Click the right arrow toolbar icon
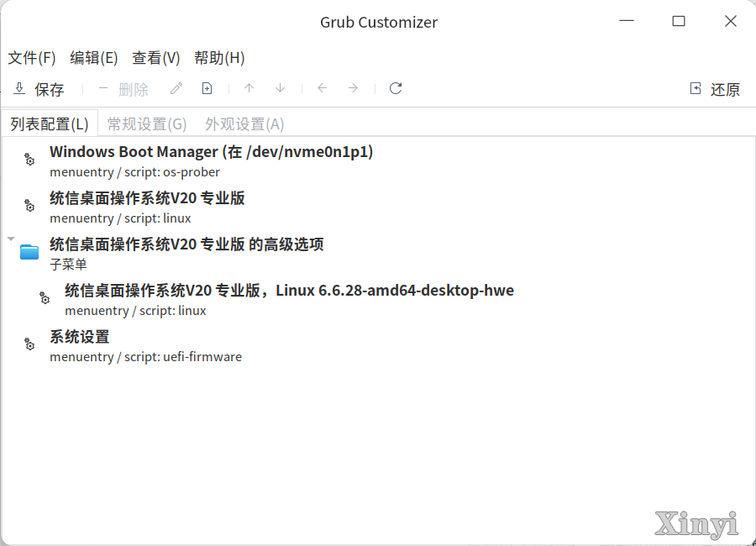 pyautogui.click(x=353, y=88)
